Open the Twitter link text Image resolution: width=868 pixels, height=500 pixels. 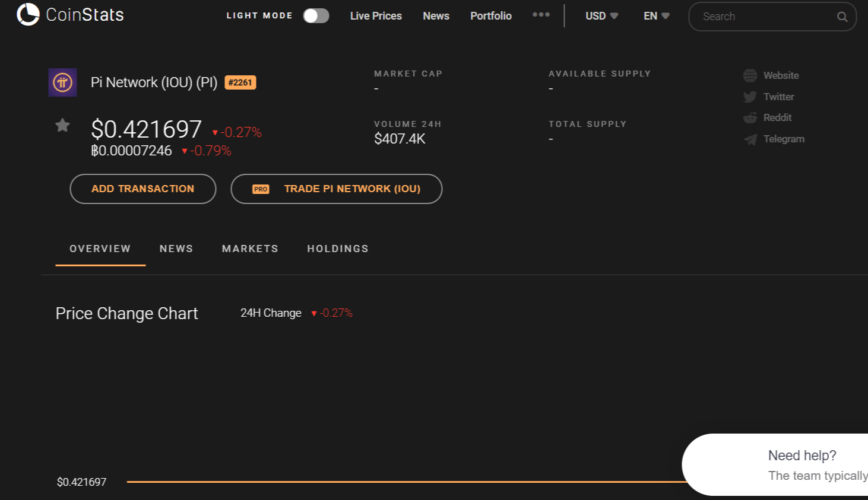tap(778, 97)
